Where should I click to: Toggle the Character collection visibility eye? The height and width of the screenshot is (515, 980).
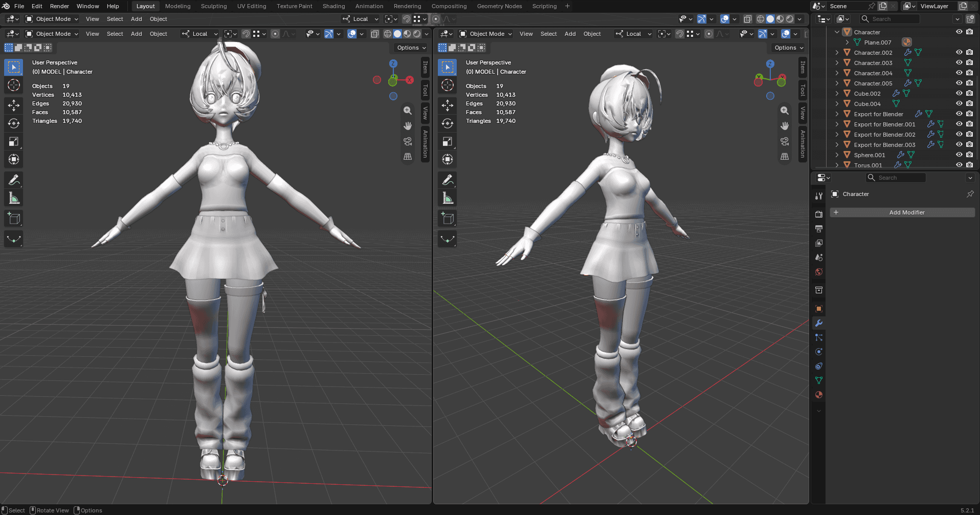[x=959, y=32]
